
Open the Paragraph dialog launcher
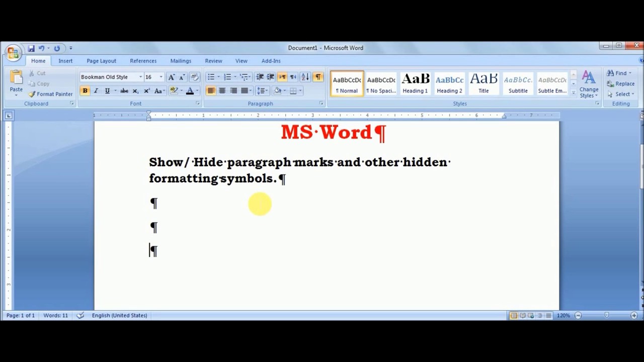click(x=321, y=104)
